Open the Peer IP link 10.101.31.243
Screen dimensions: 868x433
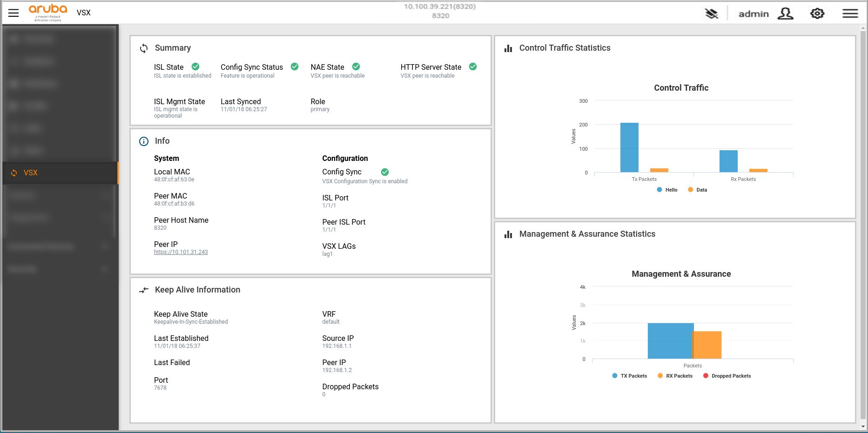click(181, 252)
